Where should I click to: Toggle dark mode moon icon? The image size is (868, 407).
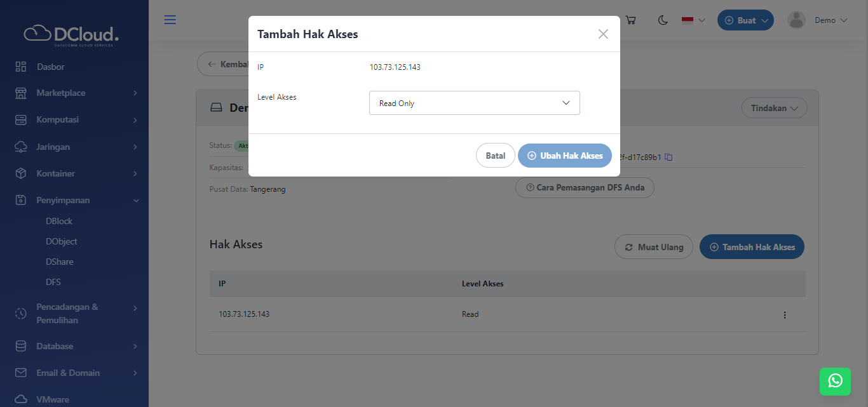pyautogui.click(x=663, y=20)
